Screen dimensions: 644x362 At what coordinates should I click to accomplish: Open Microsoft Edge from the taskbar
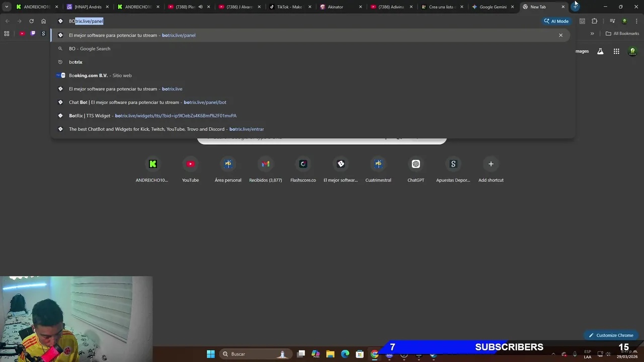click(x=345, y=354)
